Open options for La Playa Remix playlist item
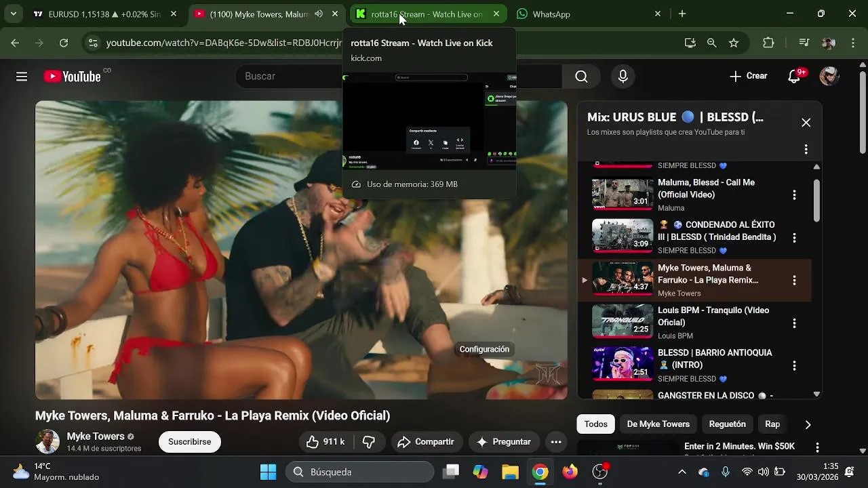This screenshot has height=488, width=868. pyautogui.click(x=794, y=280)
